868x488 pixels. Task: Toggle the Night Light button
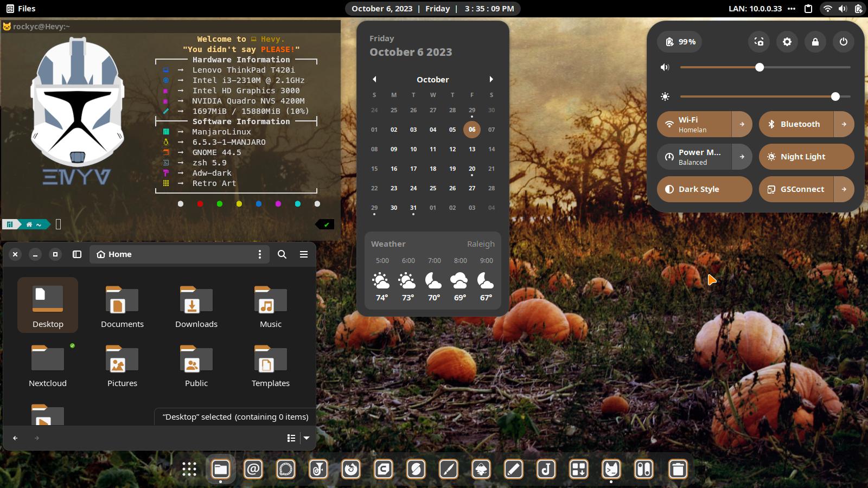807,157
